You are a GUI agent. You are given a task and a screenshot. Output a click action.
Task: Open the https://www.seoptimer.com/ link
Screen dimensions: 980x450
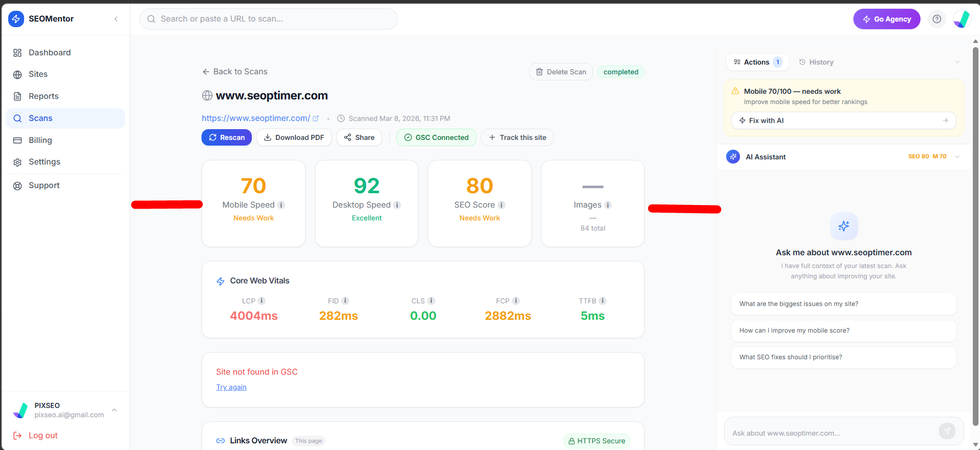coord(256,118)
